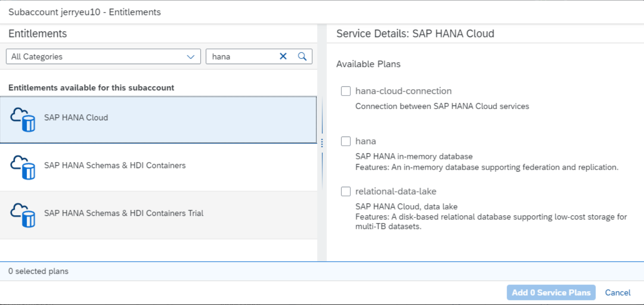This screenshot has width=644, height=305.
Task: Click the vertical dots panel splitter handle
Action: pos(322,143)
